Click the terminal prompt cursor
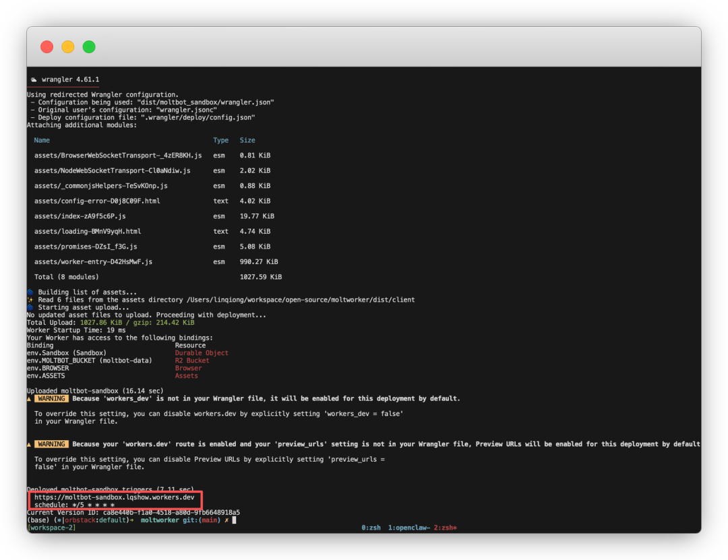The image size is (728, 560). tap(234, 520)
